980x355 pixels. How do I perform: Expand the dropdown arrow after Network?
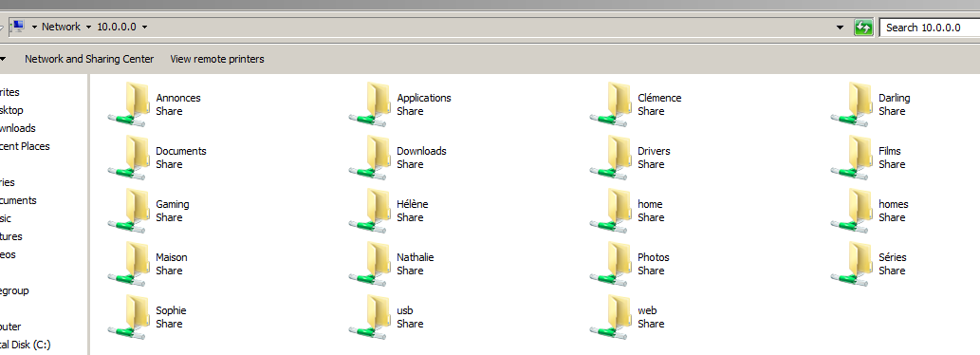[88, 27]
